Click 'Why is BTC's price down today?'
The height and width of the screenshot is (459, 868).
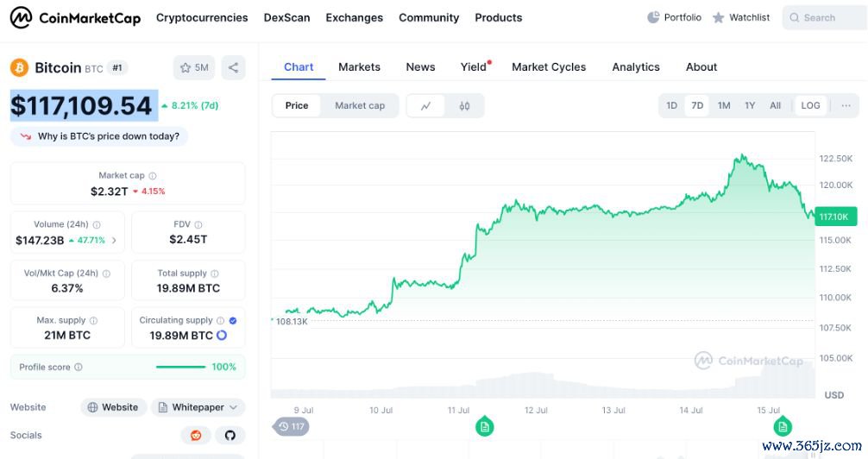[99, 136]
